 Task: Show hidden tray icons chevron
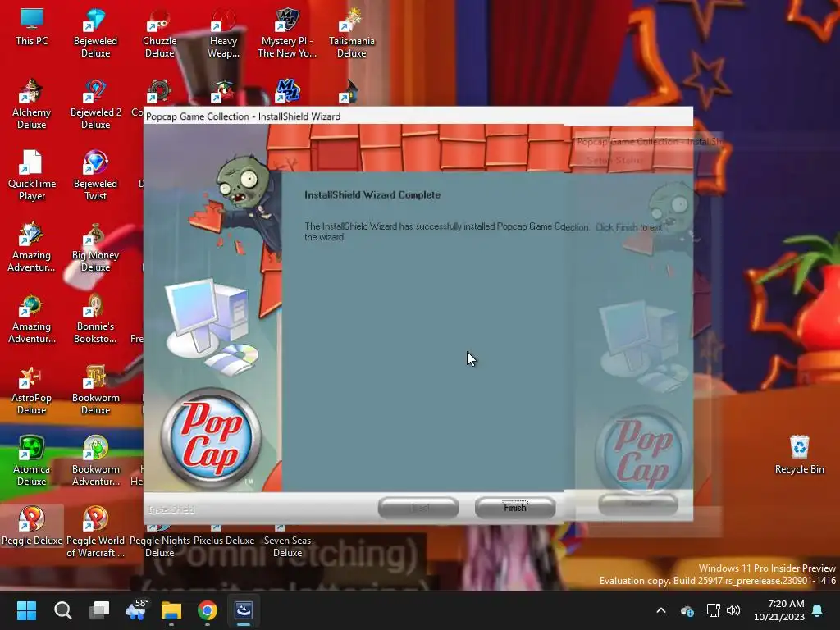pos(661,610)
